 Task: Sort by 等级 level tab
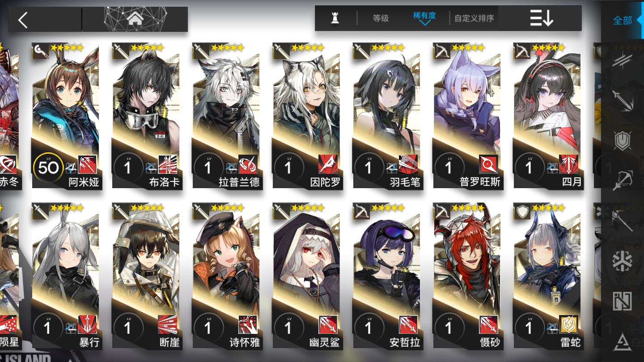[381, 18]
